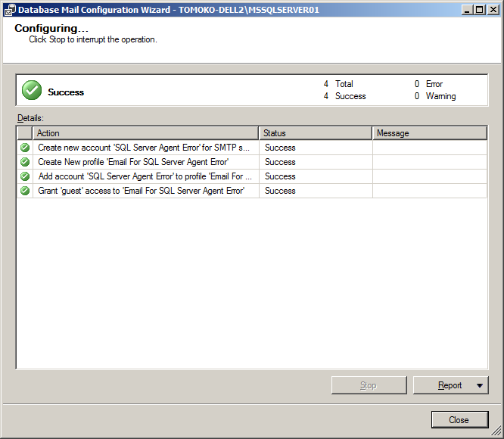Click the bold 'Success' summary label

pos(66,92)
